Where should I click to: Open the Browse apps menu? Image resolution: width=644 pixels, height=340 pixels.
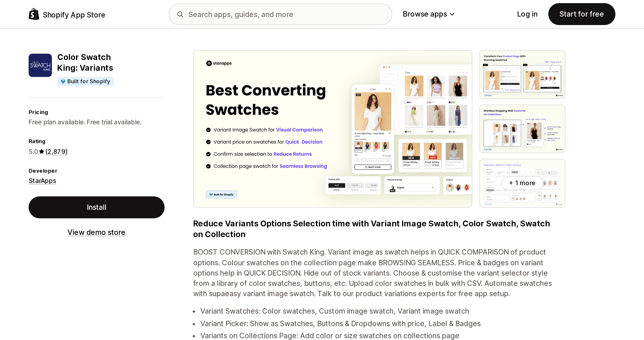428,14
